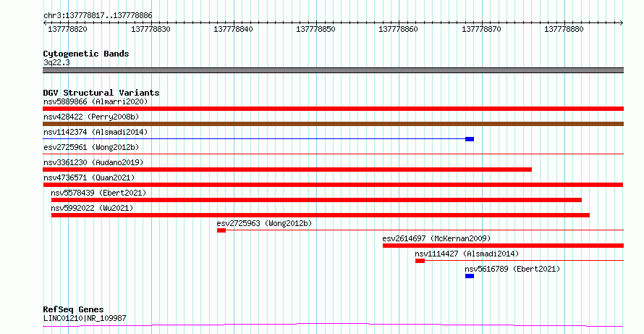Click the red bar of esv2614697
This screenshot has width=644, height=334.
503,246
